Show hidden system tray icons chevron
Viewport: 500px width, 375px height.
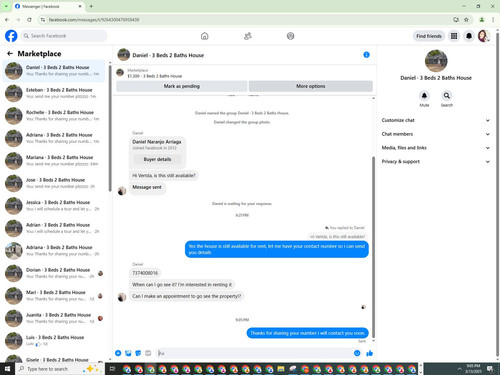click(459, 369)
